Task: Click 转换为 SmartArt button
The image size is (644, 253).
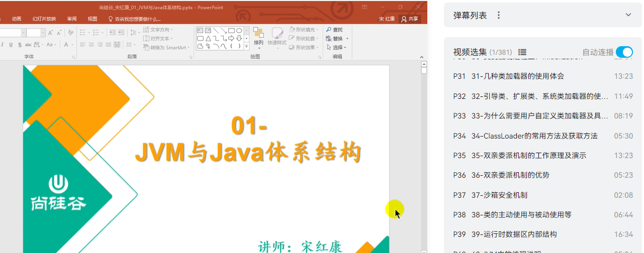Action: click(166, 48)
